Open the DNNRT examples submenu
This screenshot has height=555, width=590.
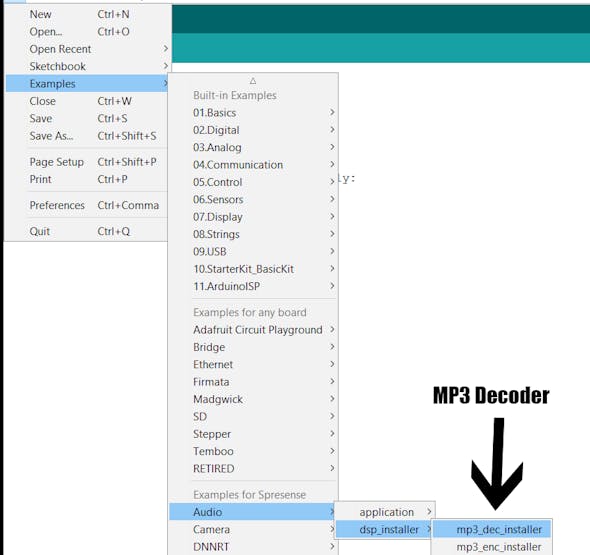[x=252, y=546]
